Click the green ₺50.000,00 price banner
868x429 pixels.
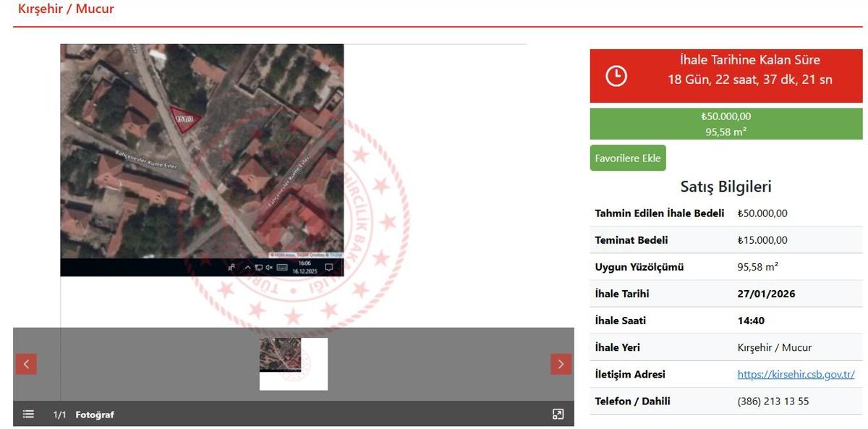pyautogui.click(x=726, y=124)
